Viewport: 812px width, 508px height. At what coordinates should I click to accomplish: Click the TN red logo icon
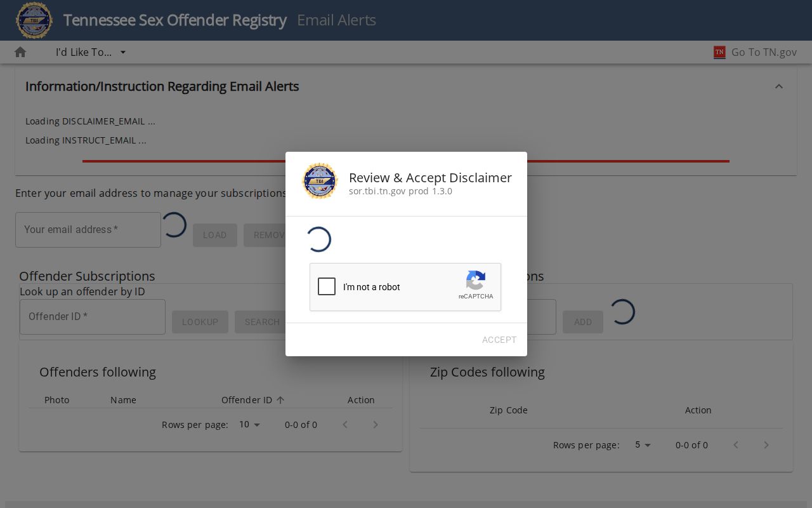click(x=719, y=52)
